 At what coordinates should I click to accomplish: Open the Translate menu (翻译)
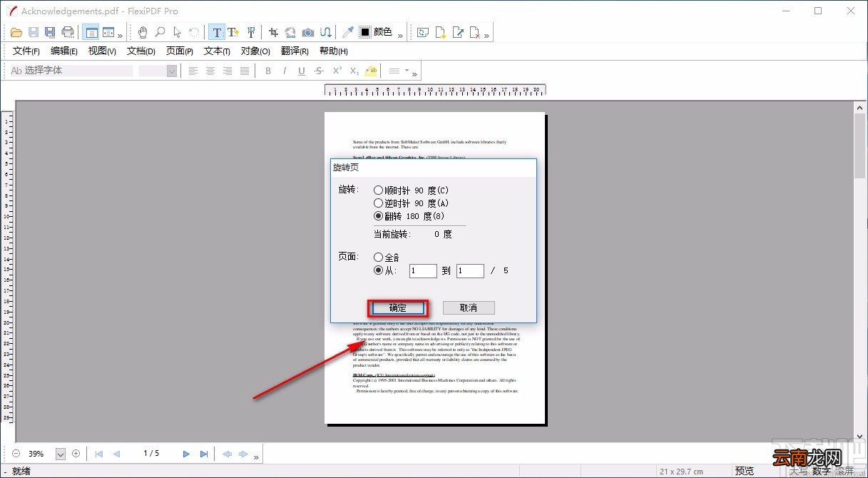tap(295, 51)
